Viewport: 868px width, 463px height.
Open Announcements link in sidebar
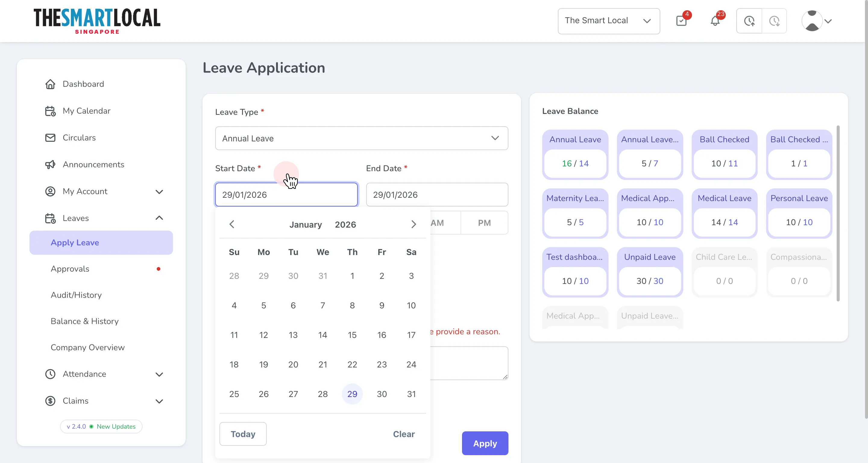(93, 165)
